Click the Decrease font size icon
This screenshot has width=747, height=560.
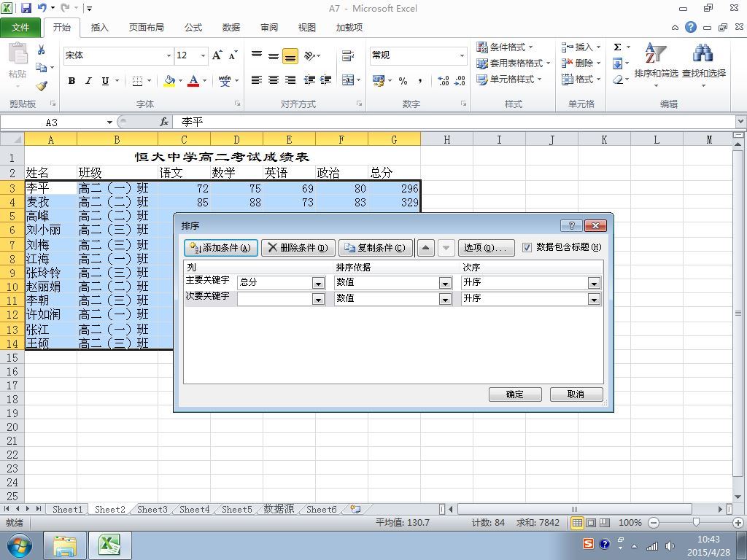click(233, 55)
